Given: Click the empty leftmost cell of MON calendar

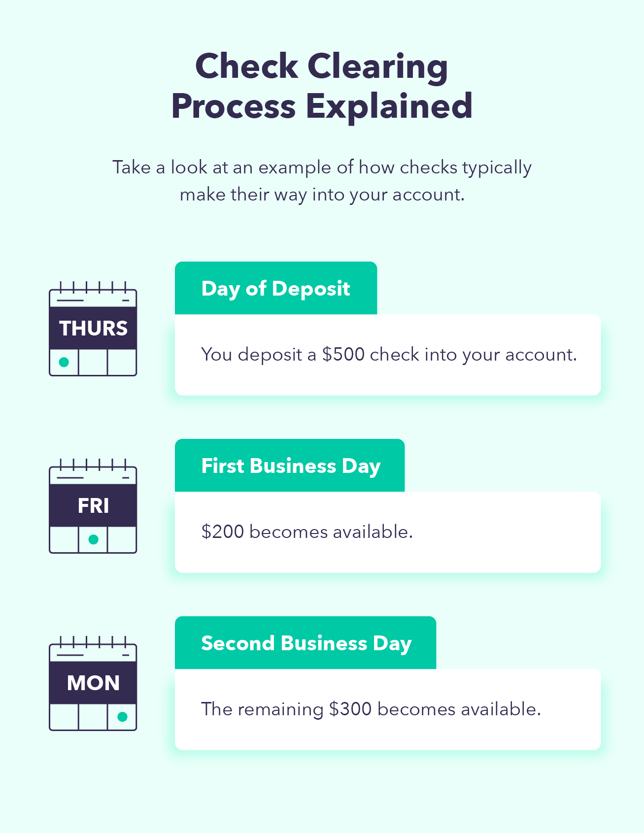Looking at the screenshot, I should click(64, 717).
